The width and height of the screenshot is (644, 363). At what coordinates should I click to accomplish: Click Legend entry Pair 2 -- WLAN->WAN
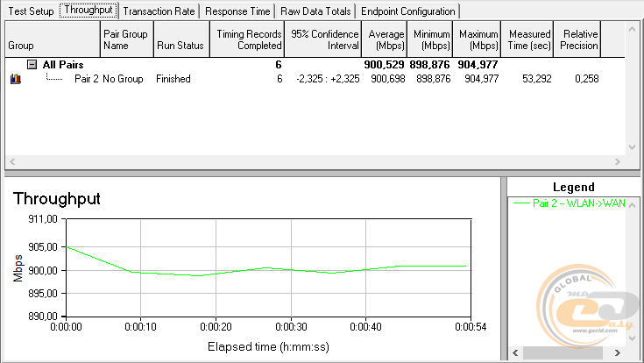[570, 203]
